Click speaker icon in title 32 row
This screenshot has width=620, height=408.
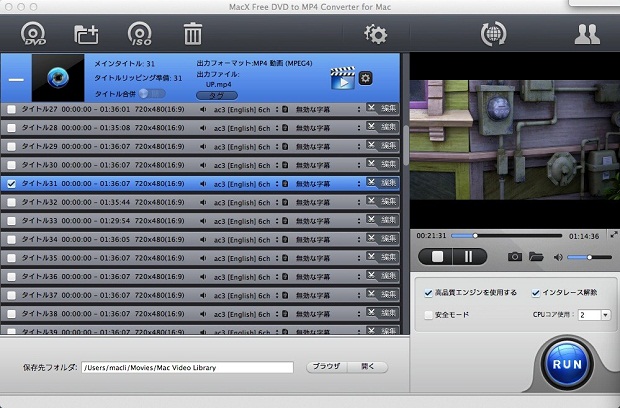(203, 202)
